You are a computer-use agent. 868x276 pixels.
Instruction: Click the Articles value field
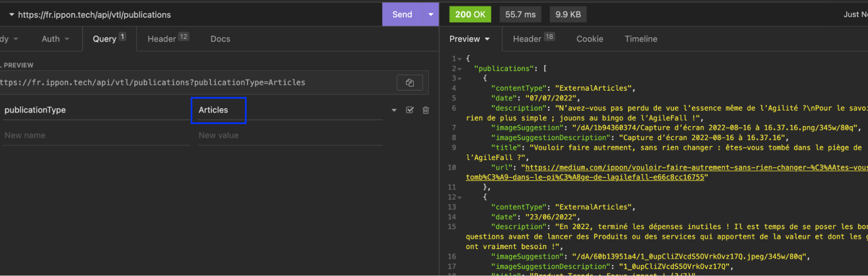click(x=218, y=110)
